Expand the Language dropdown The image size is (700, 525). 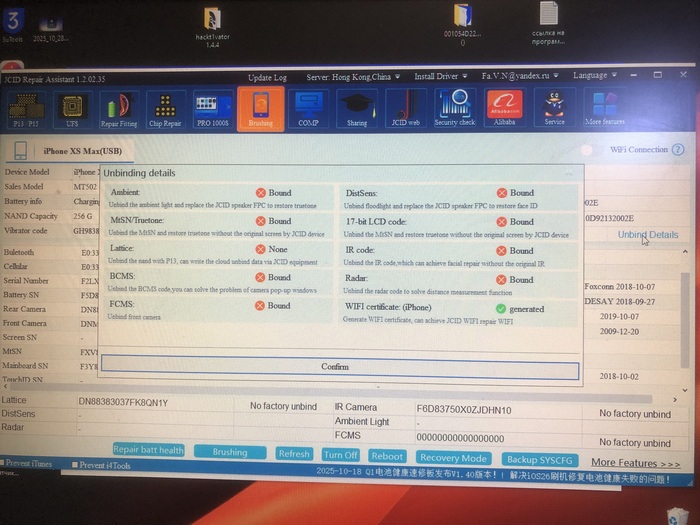(x=595, y=75)
